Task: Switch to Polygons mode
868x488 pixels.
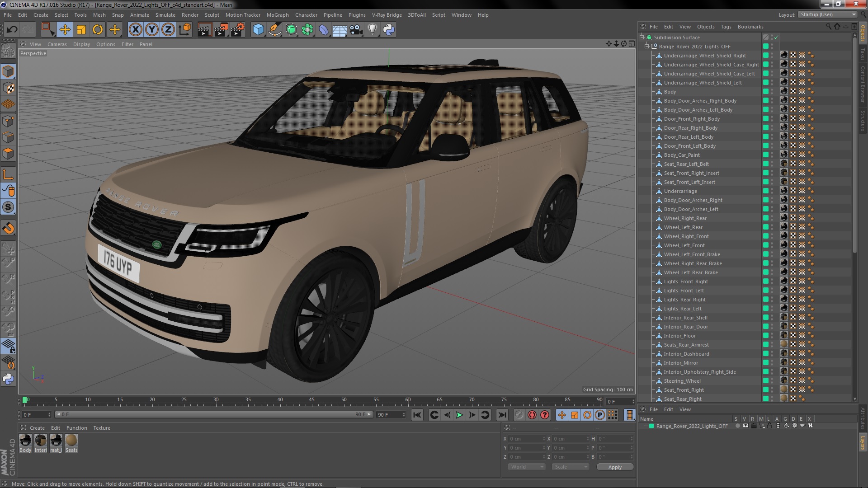Action: coord(8,154)
